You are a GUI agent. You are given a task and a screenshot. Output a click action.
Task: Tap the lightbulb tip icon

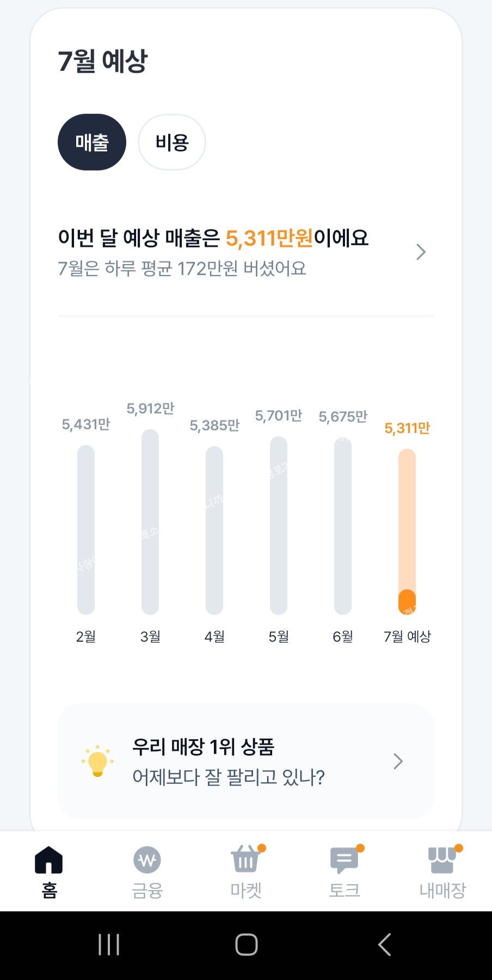97,761
